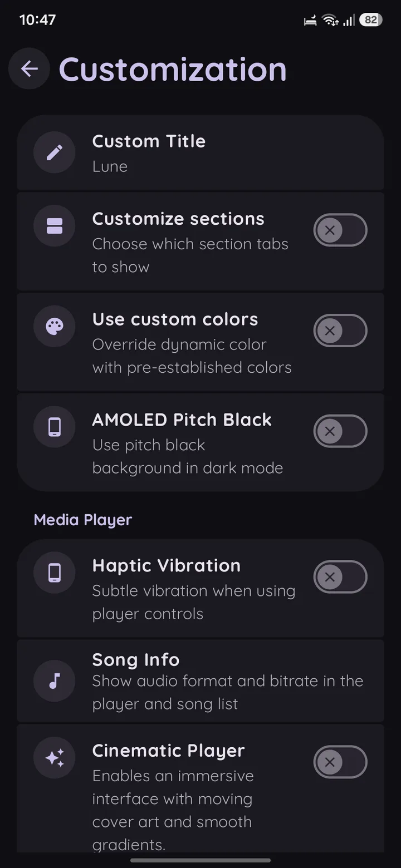Tap the Wi-Fi status icon
Screen dimensions: 401x868
pyautogui.click(x=330, y=21)
